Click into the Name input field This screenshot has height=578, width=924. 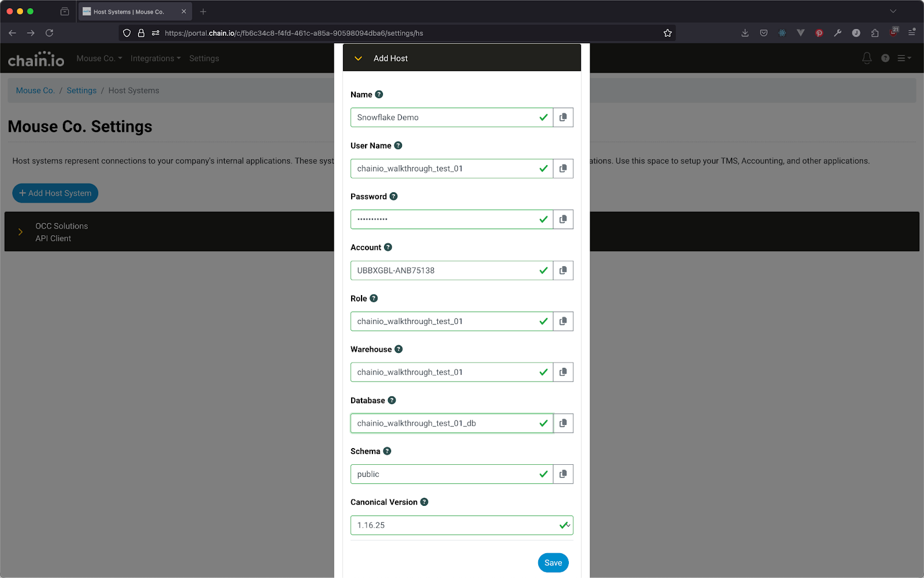(x=452, y=117)
